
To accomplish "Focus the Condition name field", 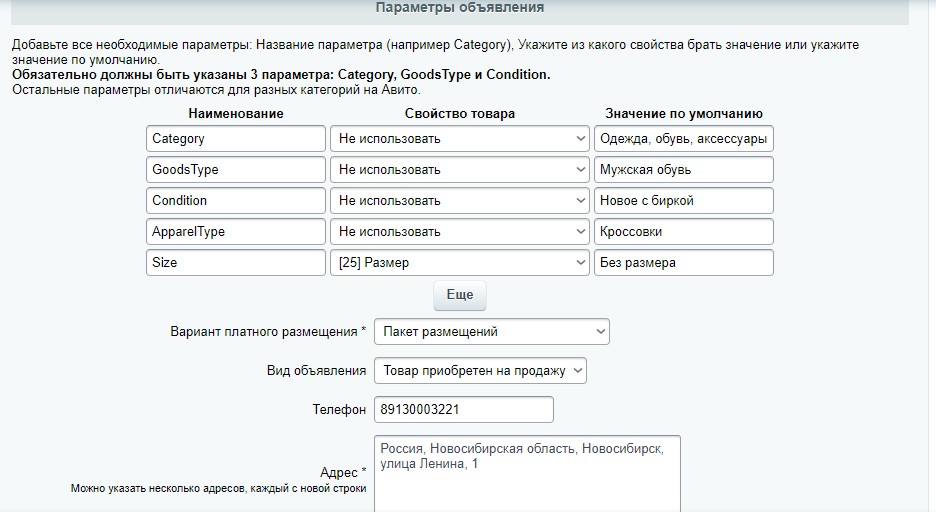I will [235, 201].
